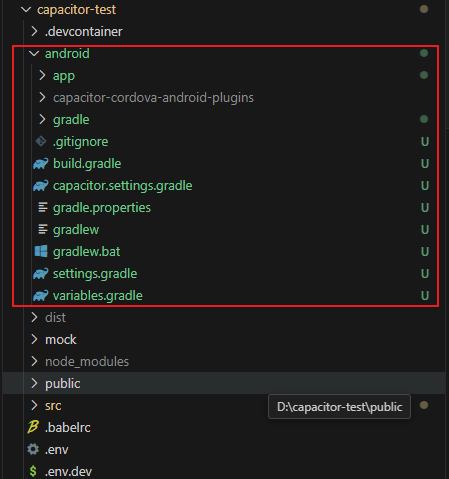
Task: Open the settings.gradle file
Action: pyautogui.click(x=95, y=274)
